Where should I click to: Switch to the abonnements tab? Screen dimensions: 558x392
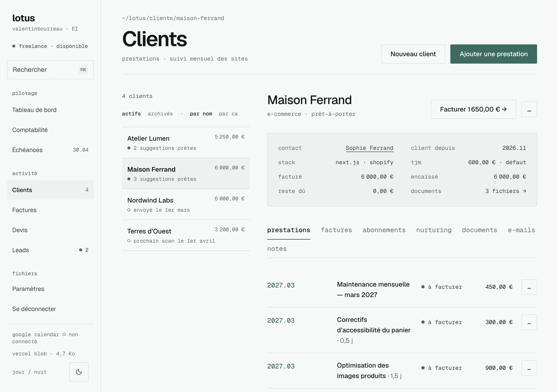tap(384, 230)
